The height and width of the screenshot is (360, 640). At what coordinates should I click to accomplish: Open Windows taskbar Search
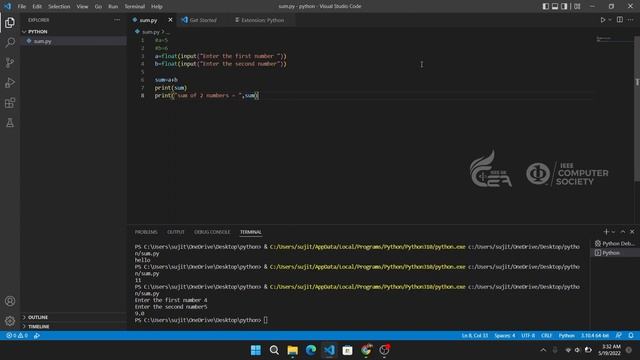click(274, 350)
